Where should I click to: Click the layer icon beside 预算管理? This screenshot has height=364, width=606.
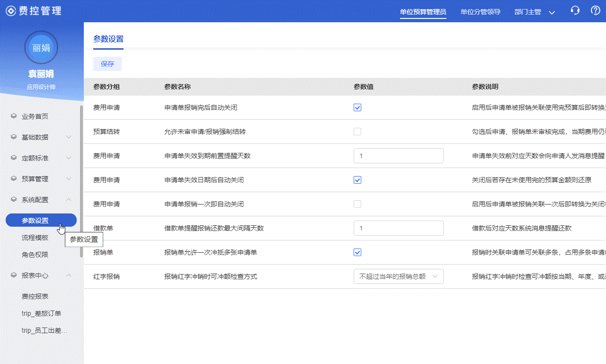14,178
